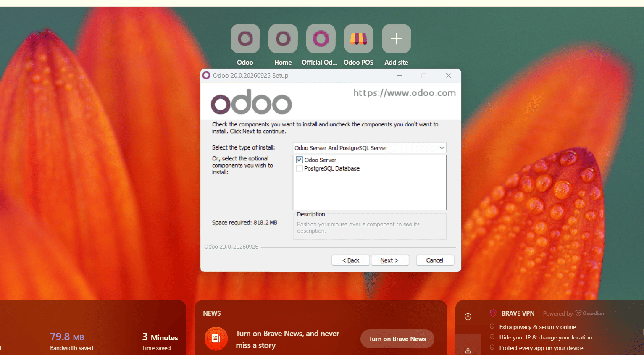Click the NEWS heading
The height and width of the screenshot is (355, 644).
212,313
